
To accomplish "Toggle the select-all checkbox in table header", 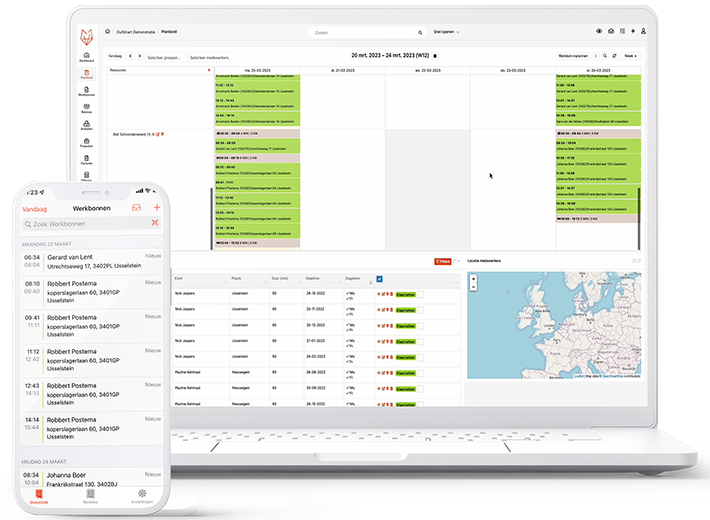I will pyautogui.click(x=379, y=279).
